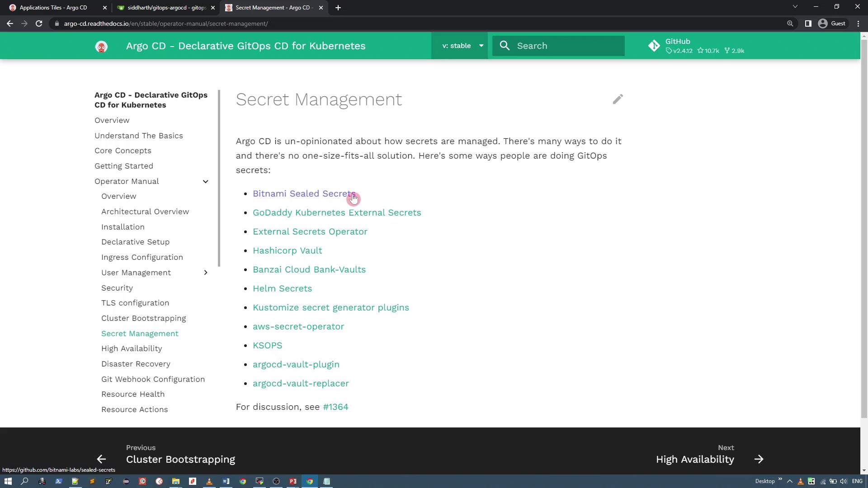The width and height of the screenshot is (868, 488).
Task: Click the browser reload icon
Action: (39, 23)
